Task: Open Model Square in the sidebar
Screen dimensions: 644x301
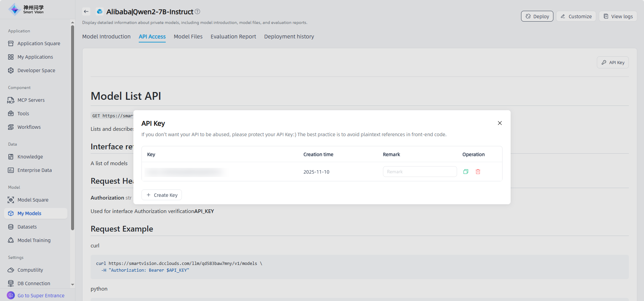Action: pos(33,200)
